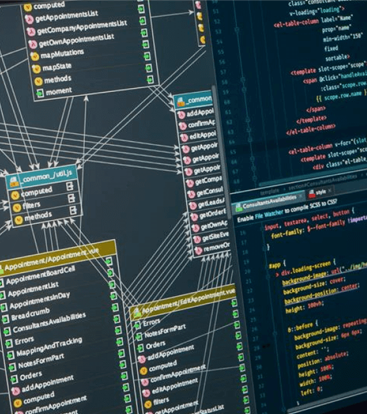
Task: Click the yellow icon beside mapMutations
Action: click(x=35, y=56)
